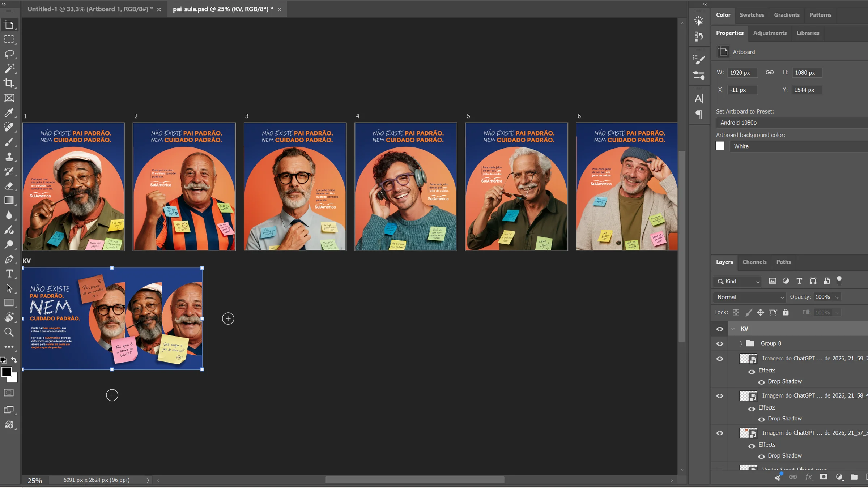Select the Horizontal Type tool
868x488 pixels.
pyautogui.click(x=9, y=274)
